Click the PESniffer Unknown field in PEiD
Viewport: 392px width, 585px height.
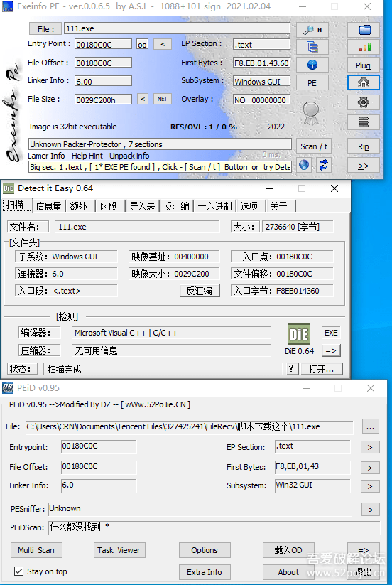click(200, 509)
